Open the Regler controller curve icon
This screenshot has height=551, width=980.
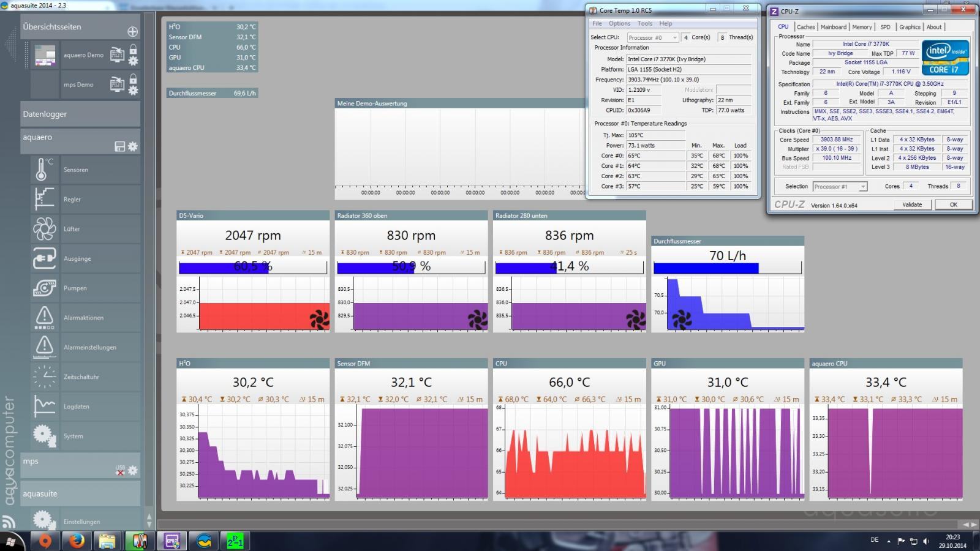pos(44,199)
